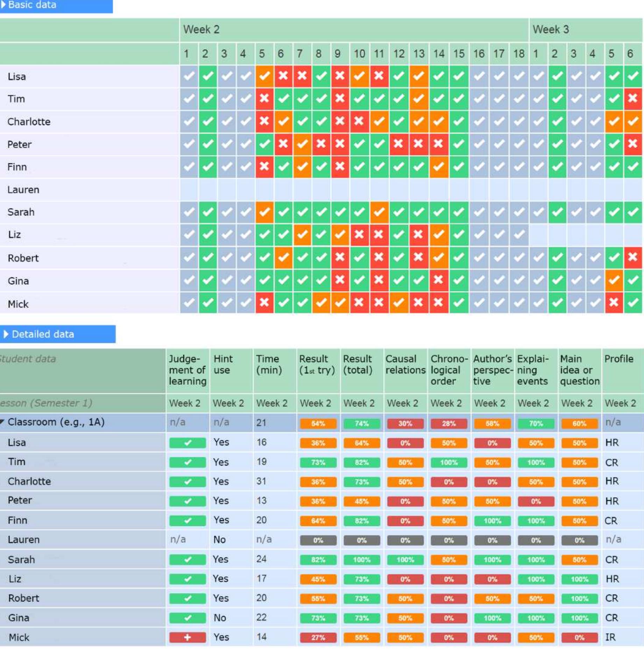Image resolution: width=644 pixels, height=655 pixels.
Task: Click Gina's green judgement of learning checkmark
Action: [x=187, y=618]
